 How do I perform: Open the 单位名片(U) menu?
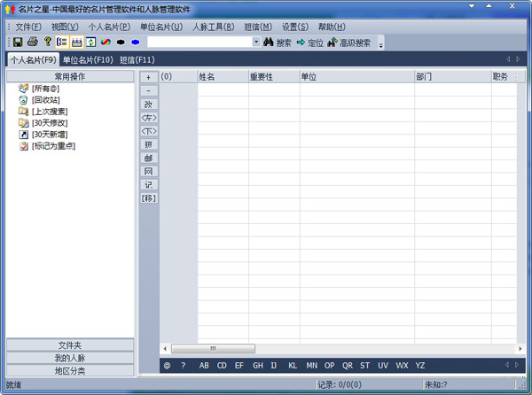[161, 27]
